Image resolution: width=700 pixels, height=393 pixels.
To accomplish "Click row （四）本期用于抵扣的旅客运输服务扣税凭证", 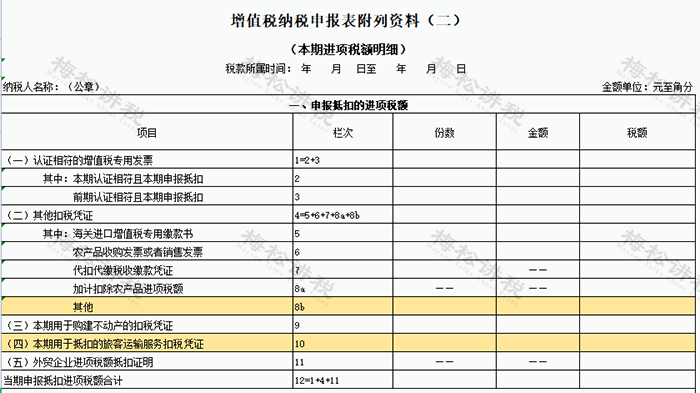I will (x=147, y=343).
